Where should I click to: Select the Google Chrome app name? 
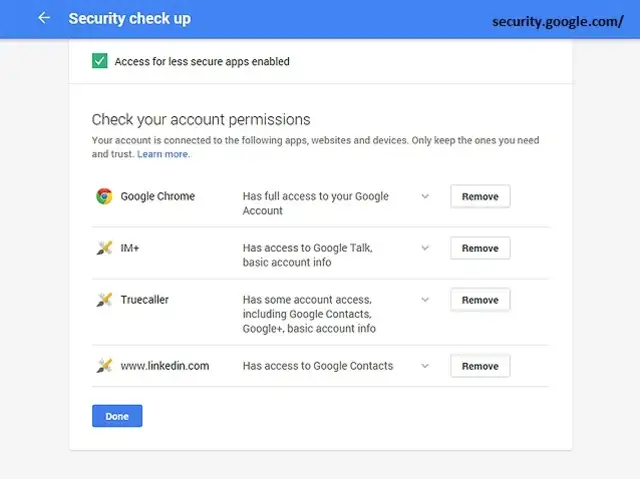click(157, 196)
